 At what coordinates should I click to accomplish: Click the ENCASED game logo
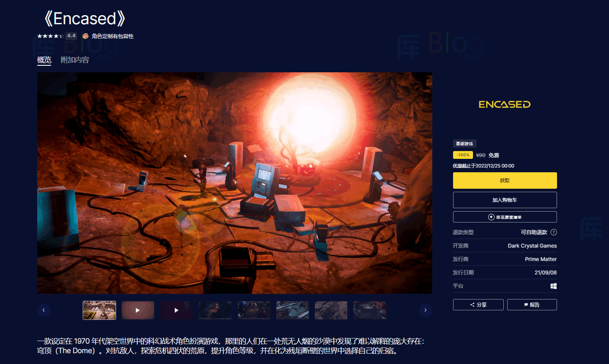tap(505, 104)
